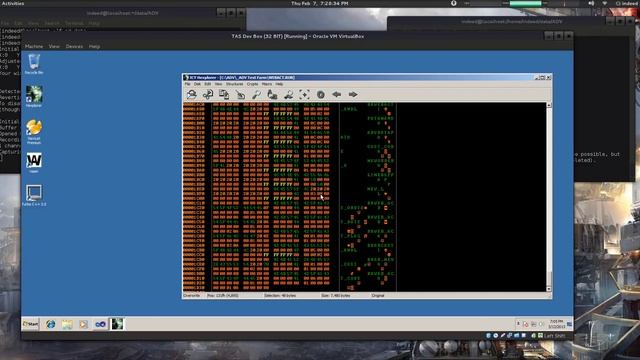The height and width of the screenshot is (360, 640).
Task: Click the first Hexplorer toolbar icon, left of the scissors
Action: click(x=191, y=95)
